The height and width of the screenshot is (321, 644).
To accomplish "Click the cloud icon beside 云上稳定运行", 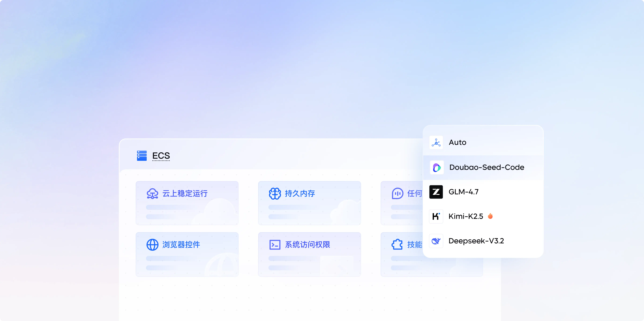I will pos(152,193).
